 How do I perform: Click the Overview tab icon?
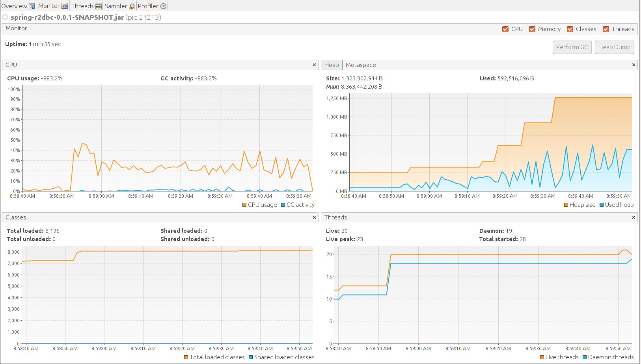coord(32,6)
